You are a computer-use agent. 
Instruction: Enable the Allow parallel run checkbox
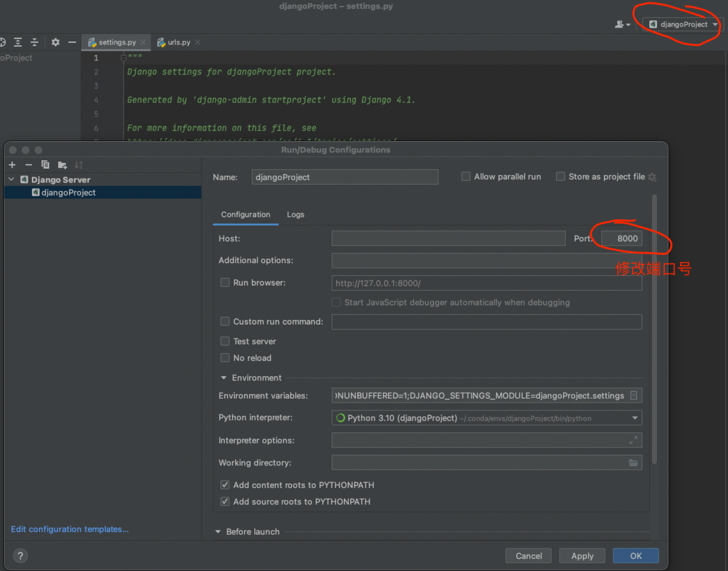click(x=466, y=177)
